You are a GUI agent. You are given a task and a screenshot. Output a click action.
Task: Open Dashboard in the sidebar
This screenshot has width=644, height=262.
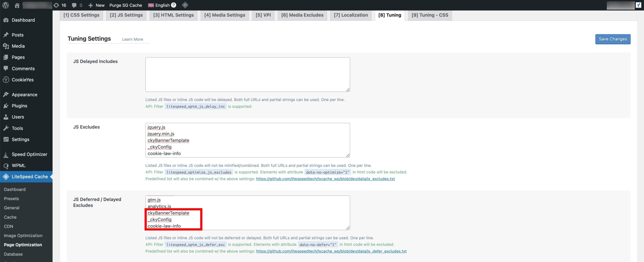(x=23, y=20)
